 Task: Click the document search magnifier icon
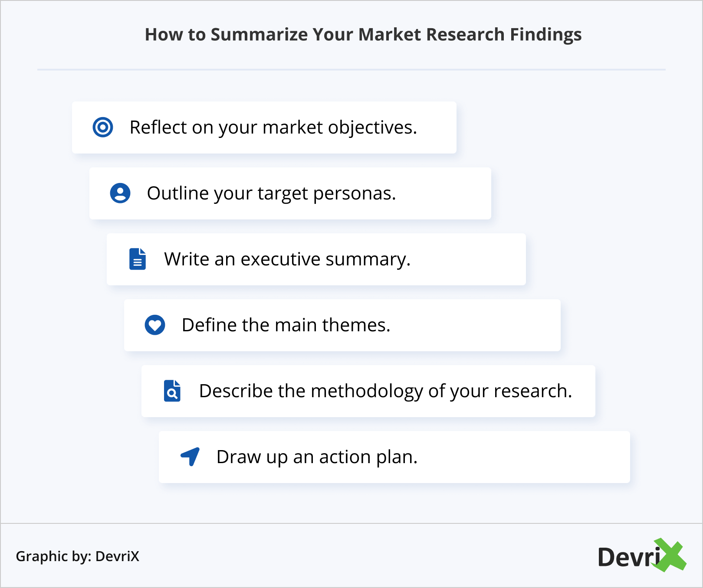tap(172, 391)
